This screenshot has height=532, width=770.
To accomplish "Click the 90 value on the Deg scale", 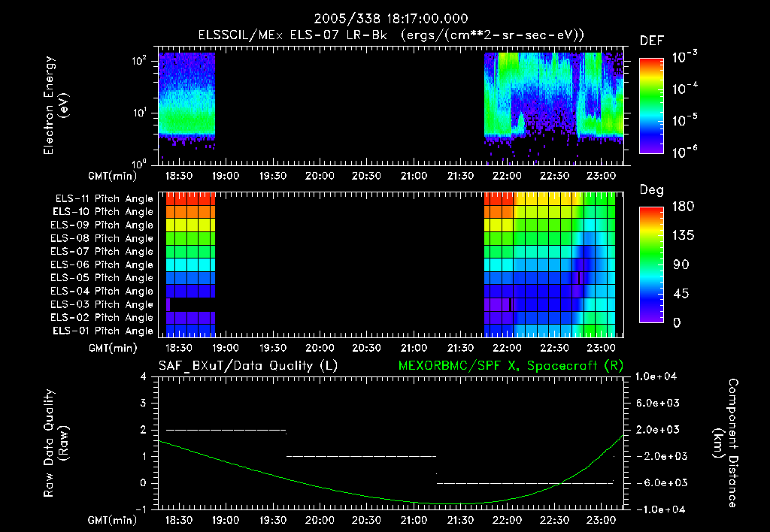I will (681, 264).
